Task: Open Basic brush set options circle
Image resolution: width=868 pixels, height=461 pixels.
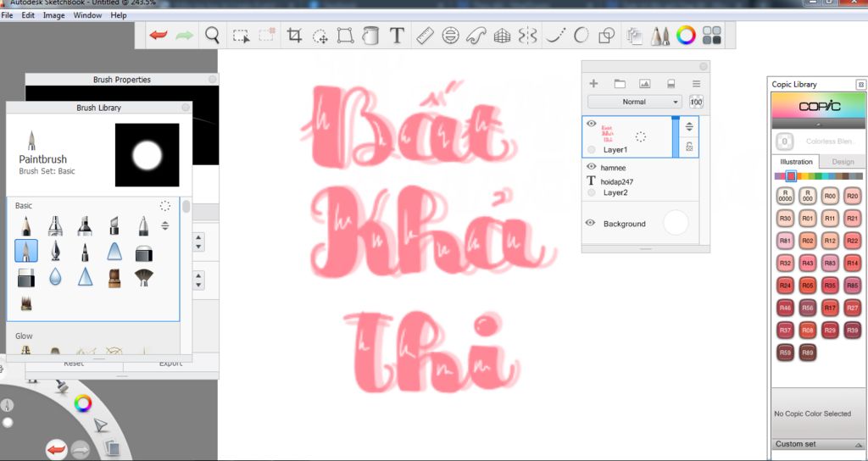Action: pos(165,206)
